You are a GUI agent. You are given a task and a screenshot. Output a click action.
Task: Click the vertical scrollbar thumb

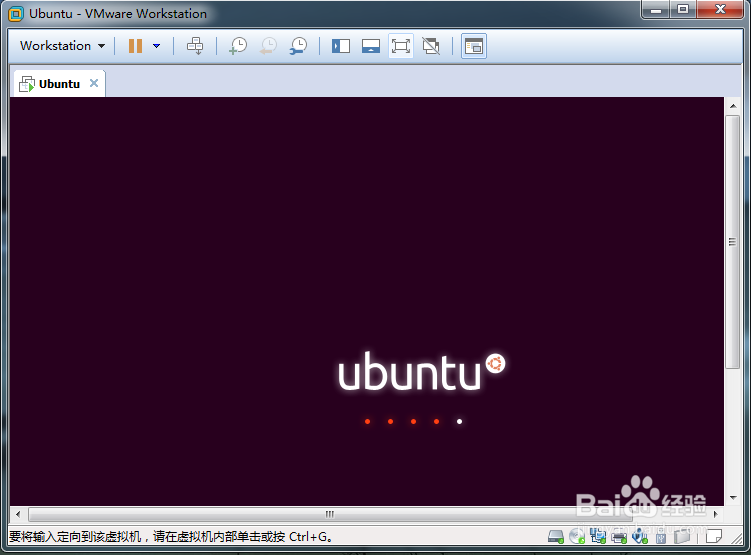click(x=733, y=242)
